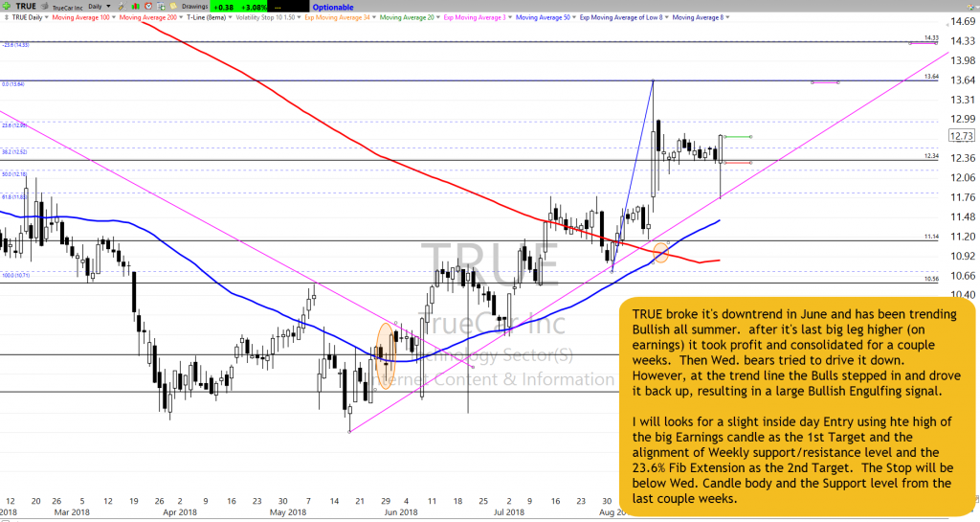
Task: Click the +0.38 net change value
Action: coord(223,8)
